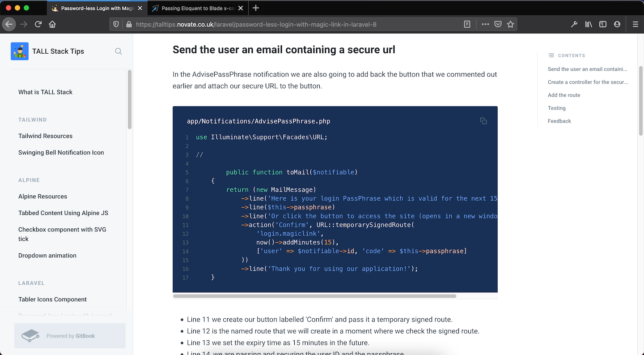Click the sidebar vertical scrollbar
Image resolution: width=644 pixels, height=355 pixels.
pyautogui.click(x=130, y=99)
